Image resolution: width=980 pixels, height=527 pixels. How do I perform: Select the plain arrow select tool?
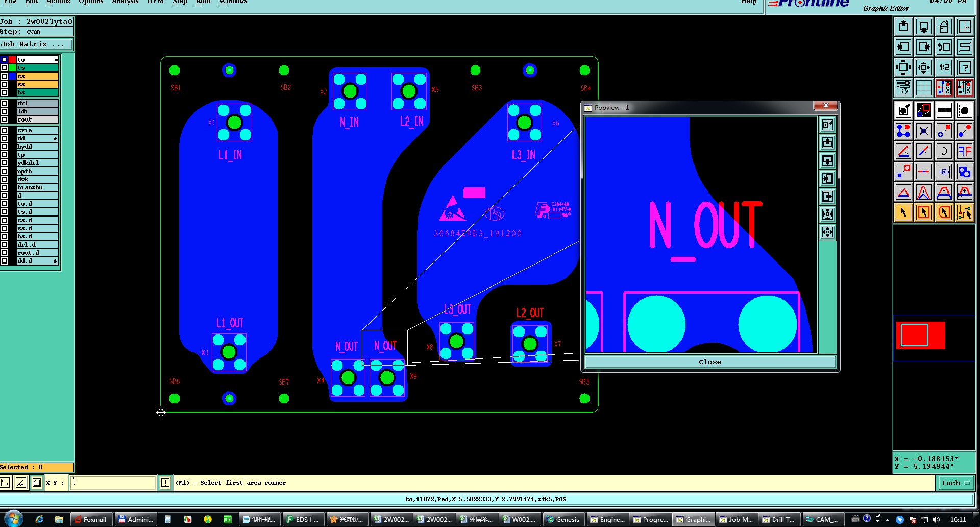point(903,212)
